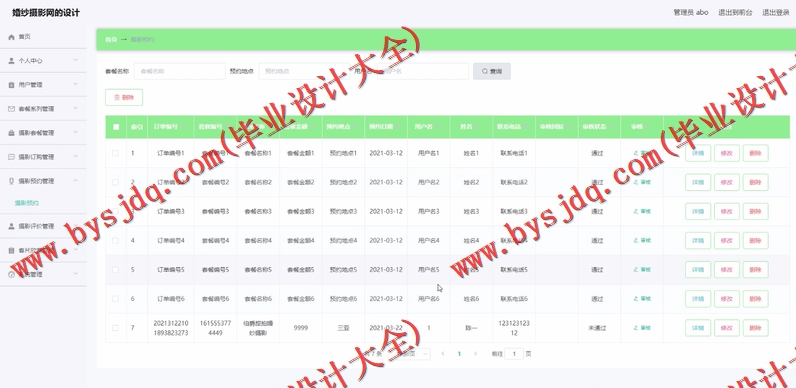796x388 pixels.
Task: Go to next page arrow in pagination
Action: (475, 354)
